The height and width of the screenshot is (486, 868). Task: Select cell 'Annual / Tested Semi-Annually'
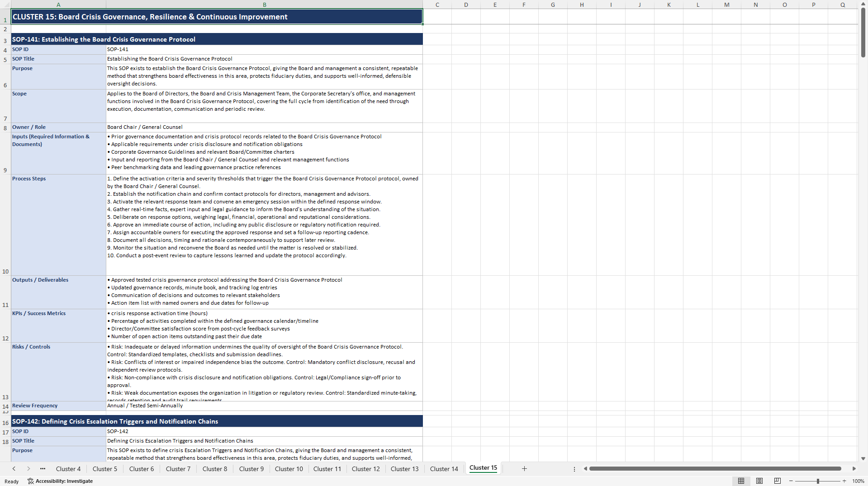point(264,406)
